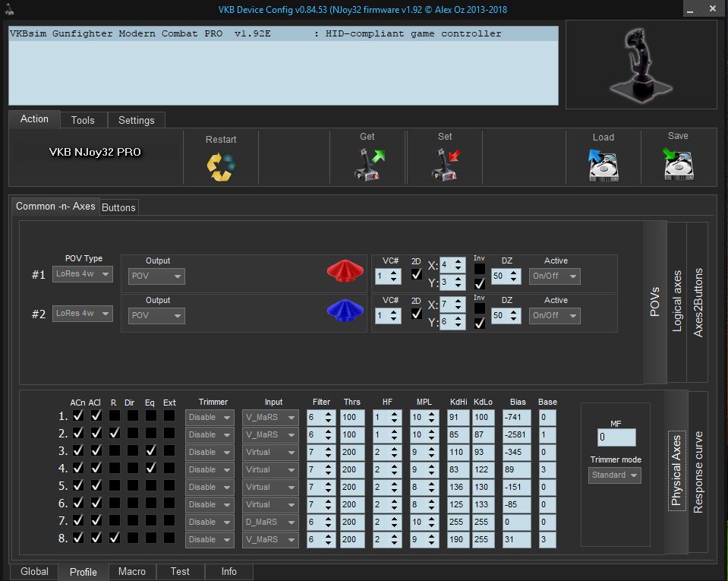Toggle the Y Inv checkbox for POV #1
The image size is (728, 581).
pos(480,283)
